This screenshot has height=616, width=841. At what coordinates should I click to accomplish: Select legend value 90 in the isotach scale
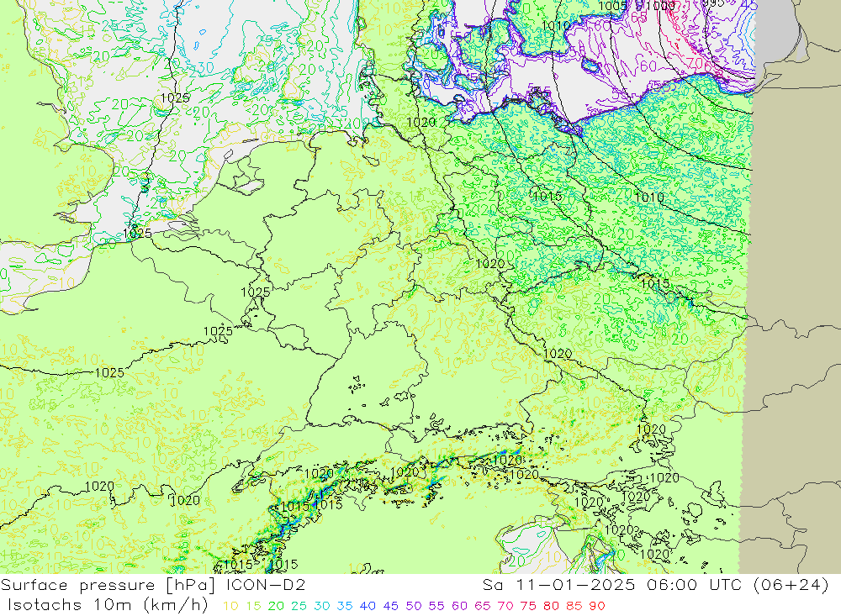pos(597,606)
